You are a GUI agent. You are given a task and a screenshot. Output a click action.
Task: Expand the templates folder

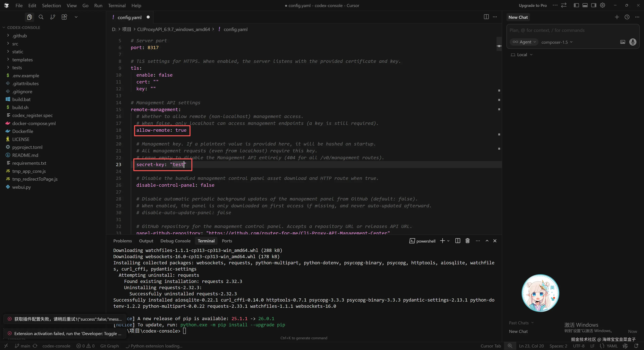click(x=22, y=60)
